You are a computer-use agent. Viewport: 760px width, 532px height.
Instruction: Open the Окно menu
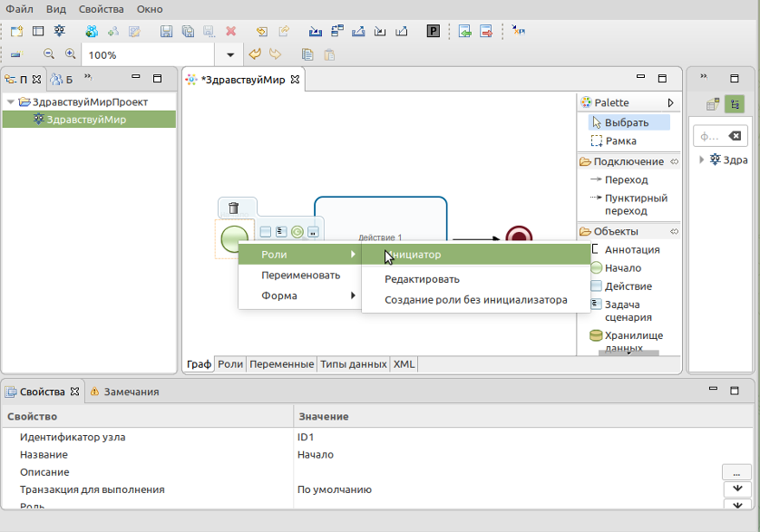150,9
